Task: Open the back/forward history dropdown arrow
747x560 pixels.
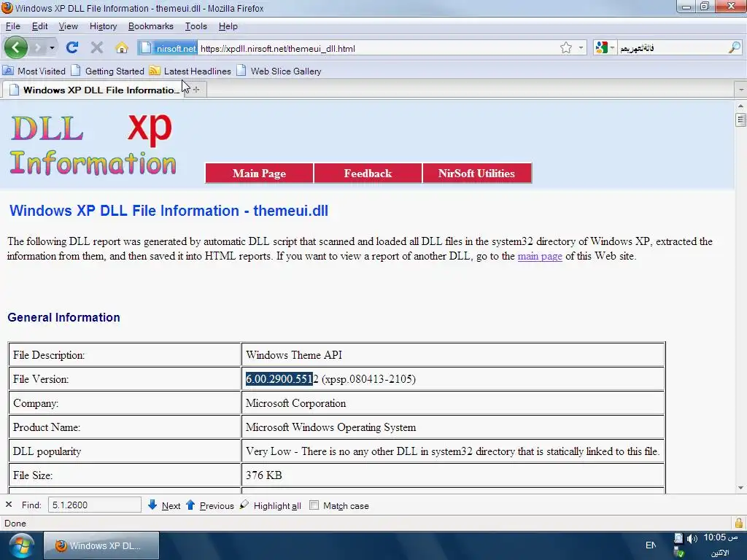Action: (x=52, y=47)
